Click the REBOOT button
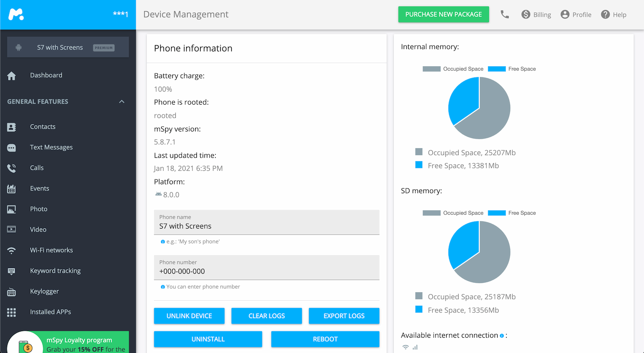Screen dimensions: 644x353 [325, 339]
